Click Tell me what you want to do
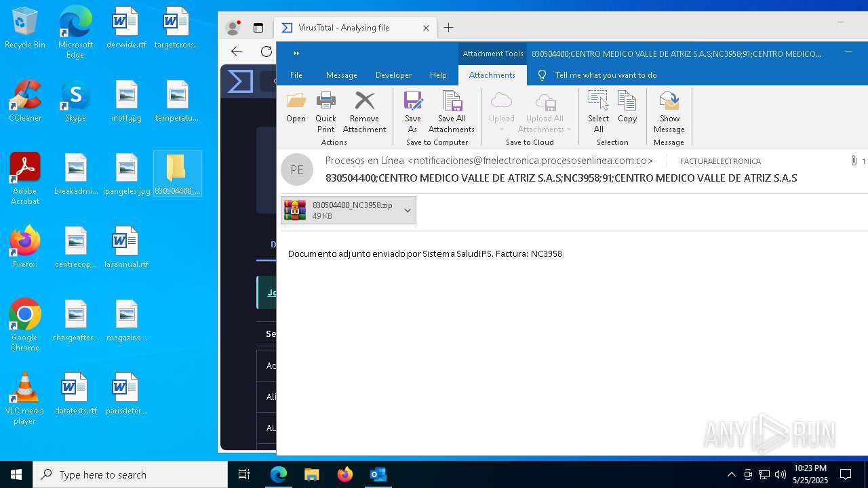 [606, 75]
